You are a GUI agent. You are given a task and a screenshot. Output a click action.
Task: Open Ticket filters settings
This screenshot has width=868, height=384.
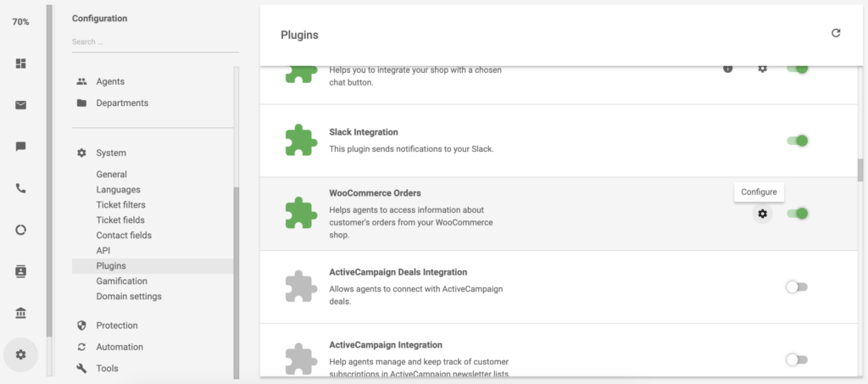pos(120,205)
